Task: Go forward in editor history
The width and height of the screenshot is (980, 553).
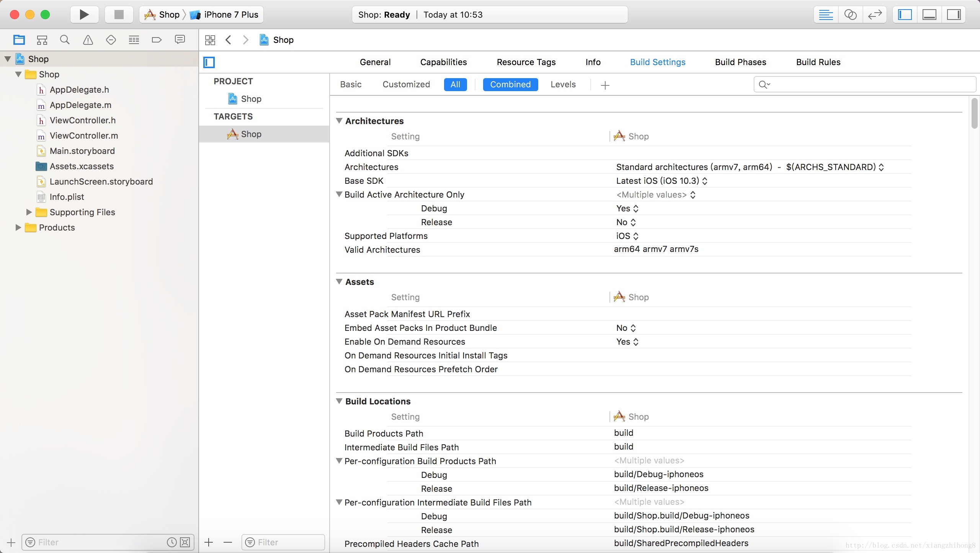Action: [246, 40]
